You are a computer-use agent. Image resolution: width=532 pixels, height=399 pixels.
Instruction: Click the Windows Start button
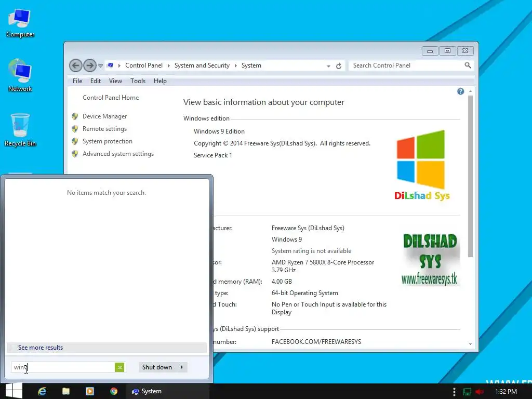tap(14, 391)
